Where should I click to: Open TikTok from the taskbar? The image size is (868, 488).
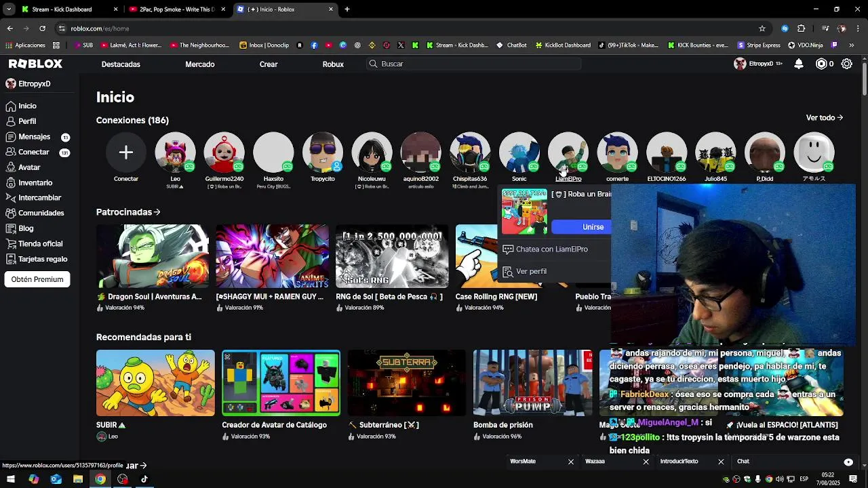[144, 479]
